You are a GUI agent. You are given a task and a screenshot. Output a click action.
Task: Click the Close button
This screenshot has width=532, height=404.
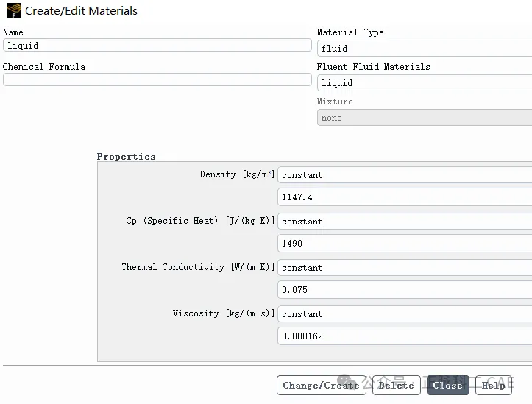(448, 386)
